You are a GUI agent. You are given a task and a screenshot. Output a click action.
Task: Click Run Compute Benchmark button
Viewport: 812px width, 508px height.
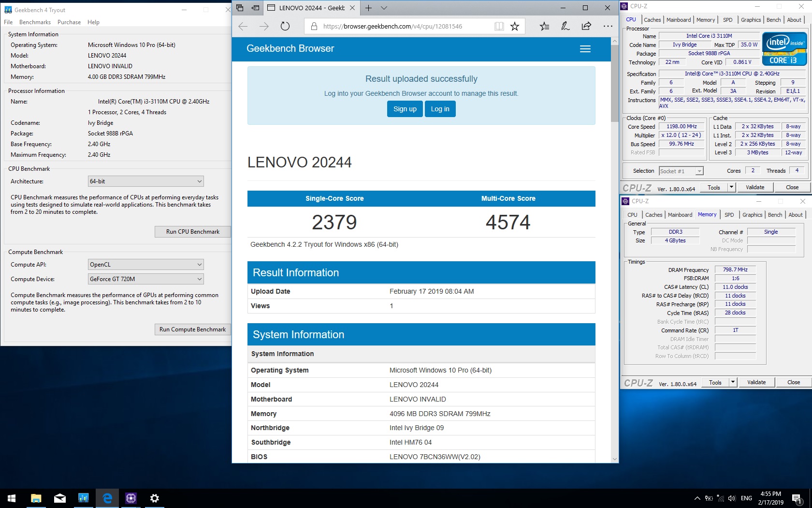pyautogui.click(x=192, y=329)
